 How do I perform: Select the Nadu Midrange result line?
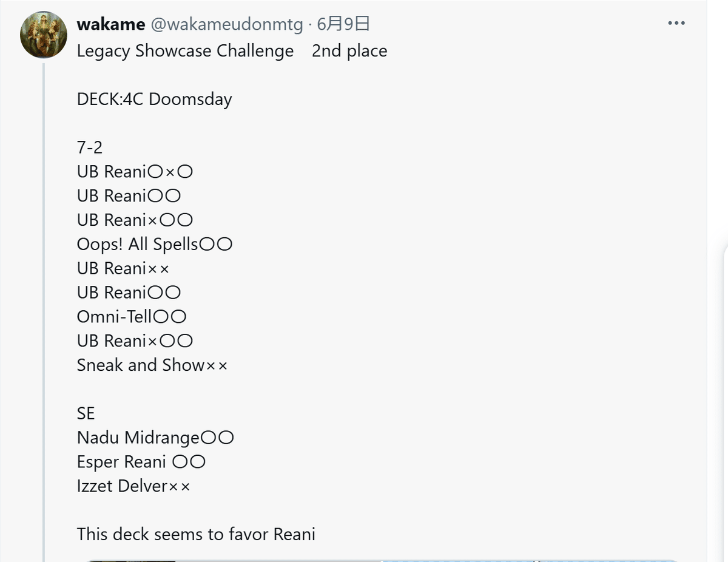(155, 438)
